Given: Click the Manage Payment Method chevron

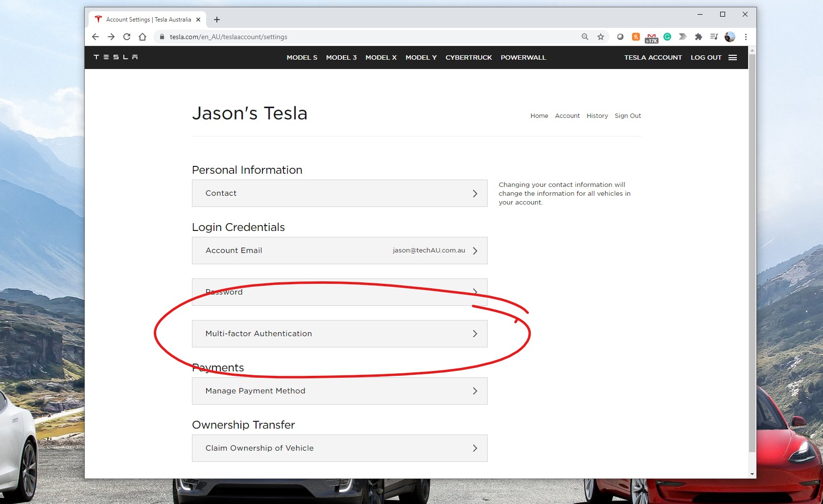Looking at the screenshot, I should [x=475, y=391].
